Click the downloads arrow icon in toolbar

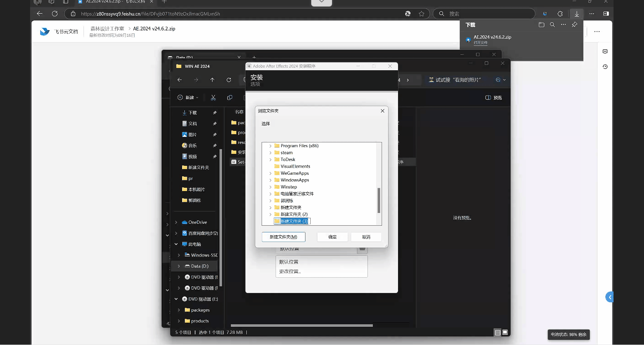point(576,14)
